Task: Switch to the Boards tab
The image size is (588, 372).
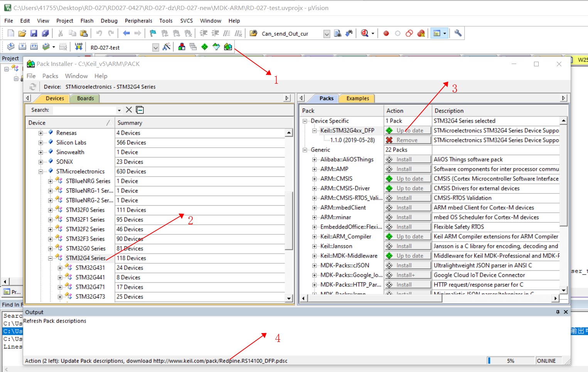Action: 85,98
